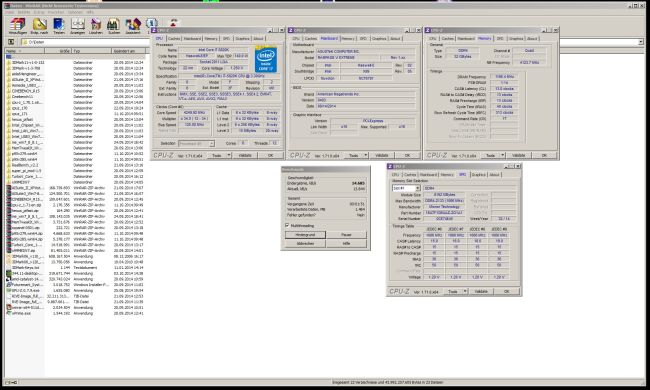Click the Hintergrund button

tap(305, 235)
